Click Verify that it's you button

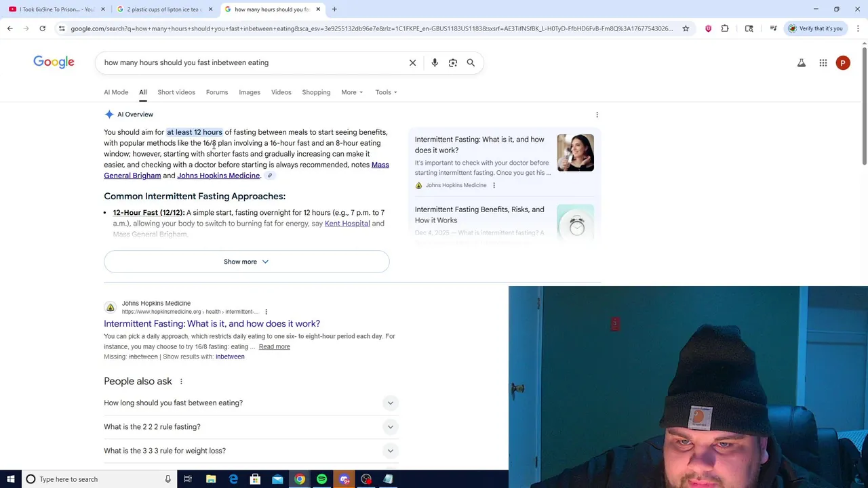[815, 28]
